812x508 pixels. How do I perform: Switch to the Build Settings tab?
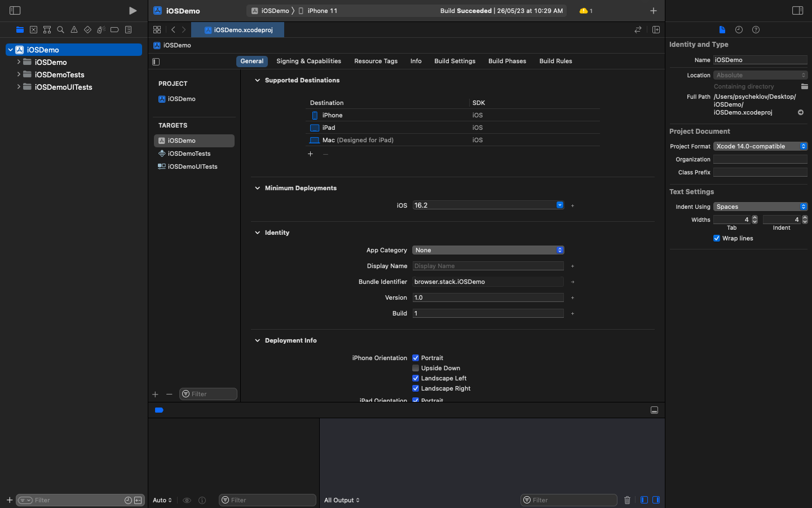[454, 61]
